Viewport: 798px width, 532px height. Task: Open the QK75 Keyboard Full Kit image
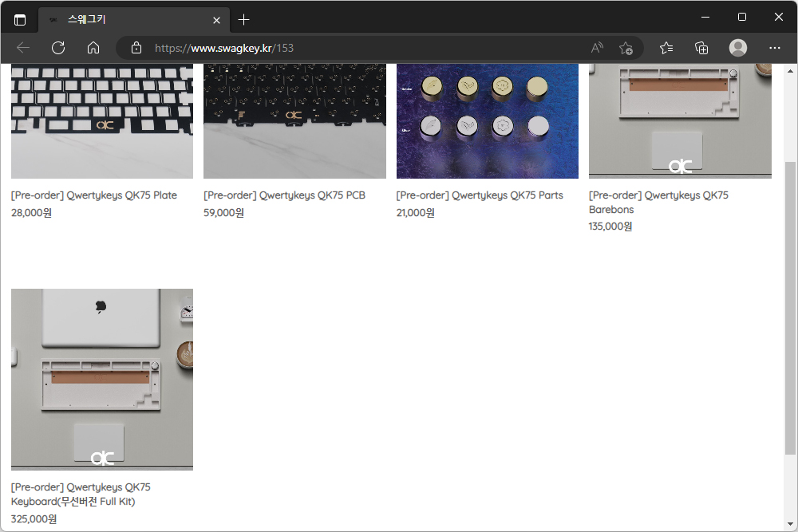tap(102, 380)
